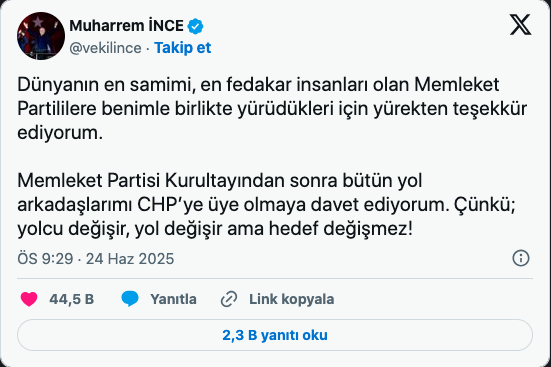Click the chain link icon
The width and height of the screenshot is (551, 367).
point(229,299)
